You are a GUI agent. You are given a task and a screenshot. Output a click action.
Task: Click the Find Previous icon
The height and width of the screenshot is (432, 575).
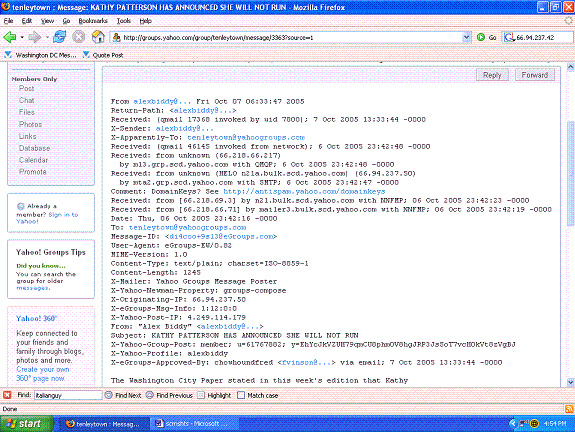tap(150, 395)
